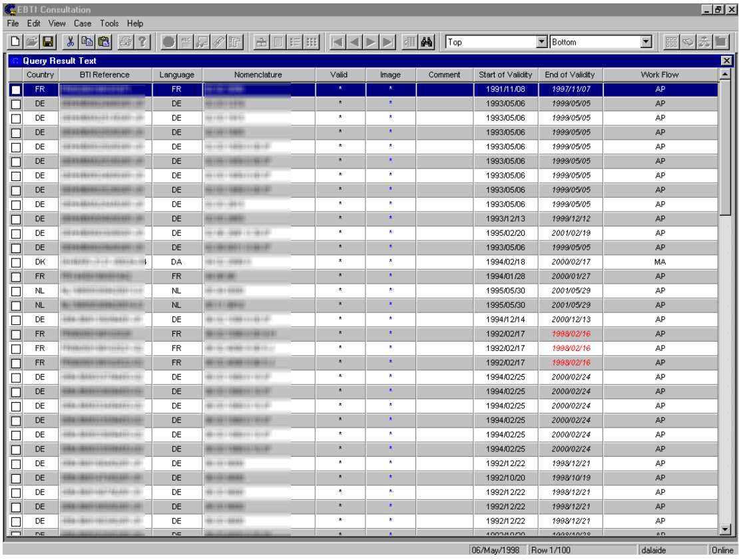The height and width of the screenshot is (560, 739).
Task: Click the Work Flow column header
Action: [x=659, y=75]
